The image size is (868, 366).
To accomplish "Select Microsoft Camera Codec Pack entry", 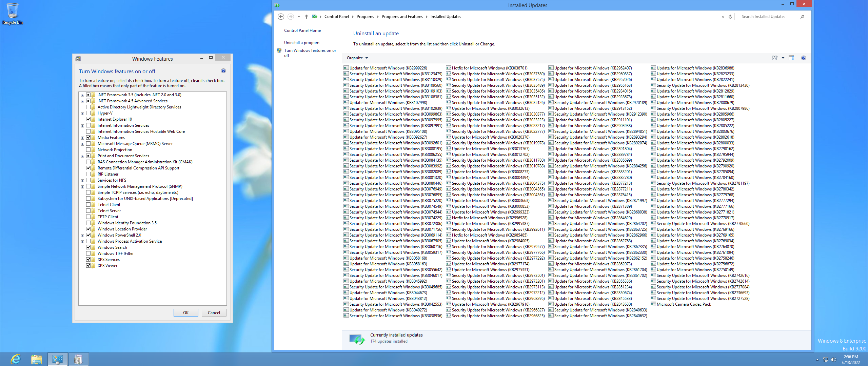I will [x=681, y=304].
